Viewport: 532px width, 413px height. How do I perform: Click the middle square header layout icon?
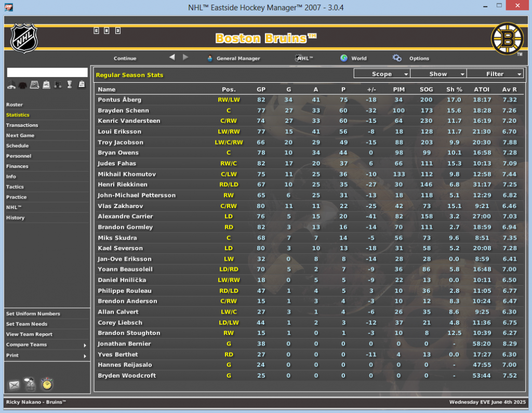[107, 31]
